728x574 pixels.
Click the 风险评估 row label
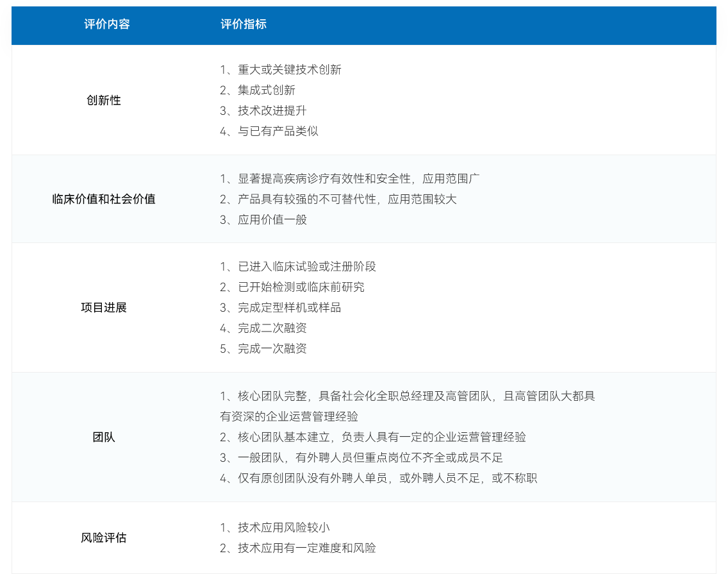[104, 537]
